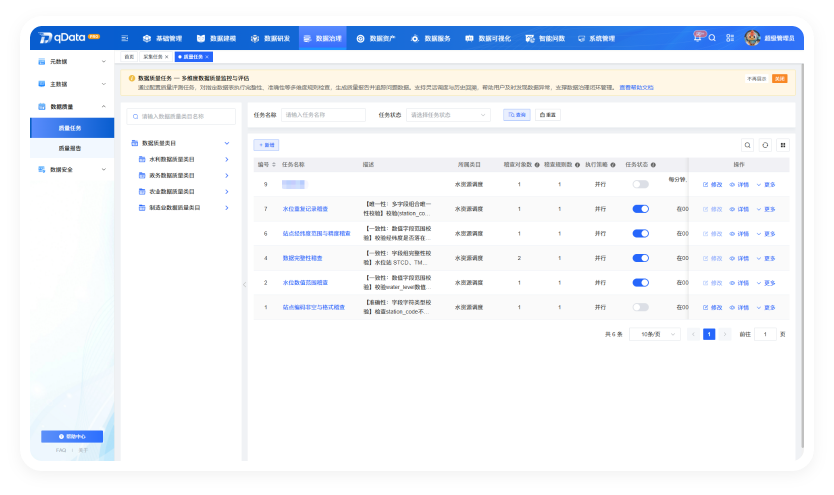Enable status switch for task row 1

point(640,307)
